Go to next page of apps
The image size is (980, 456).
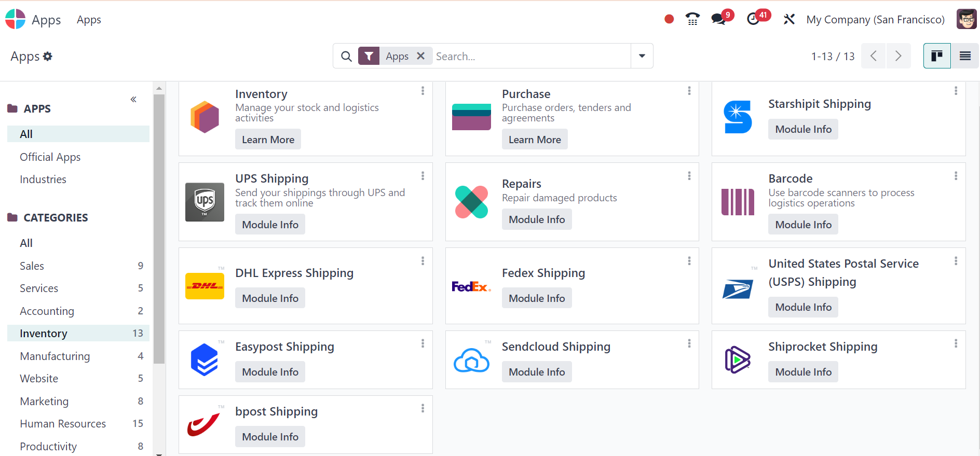pyautogui.click(x=899, y=56)
